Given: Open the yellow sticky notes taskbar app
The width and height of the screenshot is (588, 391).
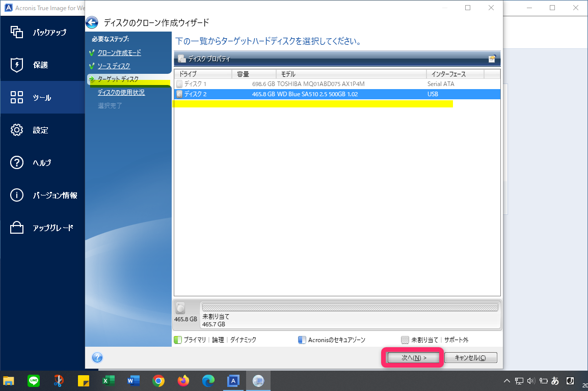Looking at the screenshot, I should pos(83,381).
